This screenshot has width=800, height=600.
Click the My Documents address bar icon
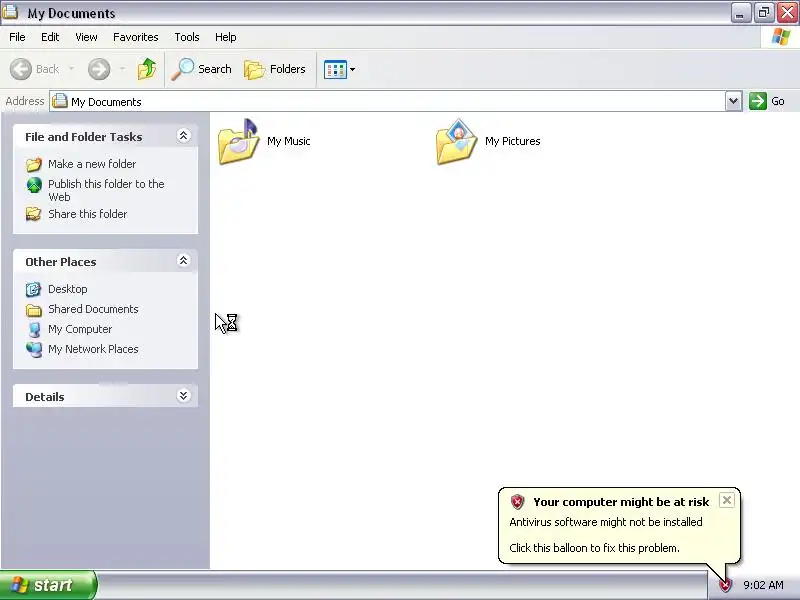pyautogui.click(x=60, y=101)
